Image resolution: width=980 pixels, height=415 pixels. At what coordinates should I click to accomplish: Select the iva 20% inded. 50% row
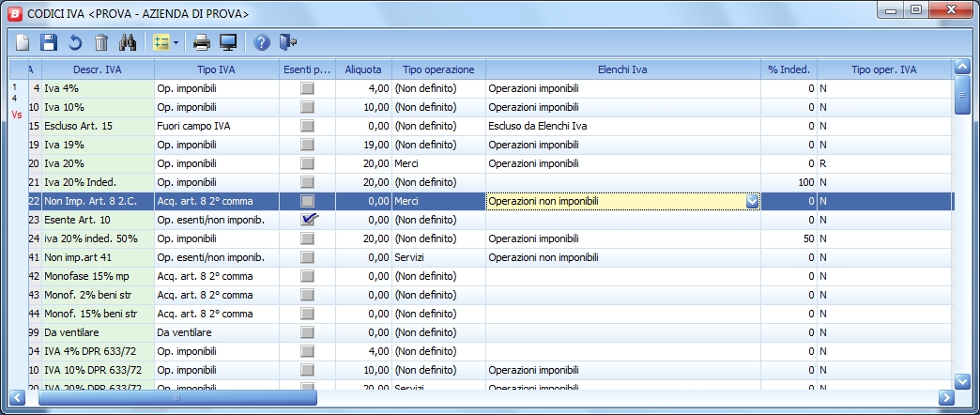[98, 238]
